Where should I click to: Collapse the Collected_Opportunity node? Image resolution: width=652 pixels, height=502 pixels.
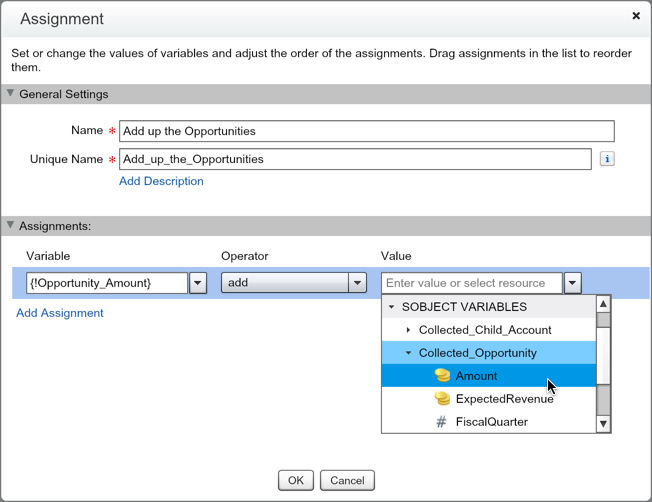coord(408,353)
